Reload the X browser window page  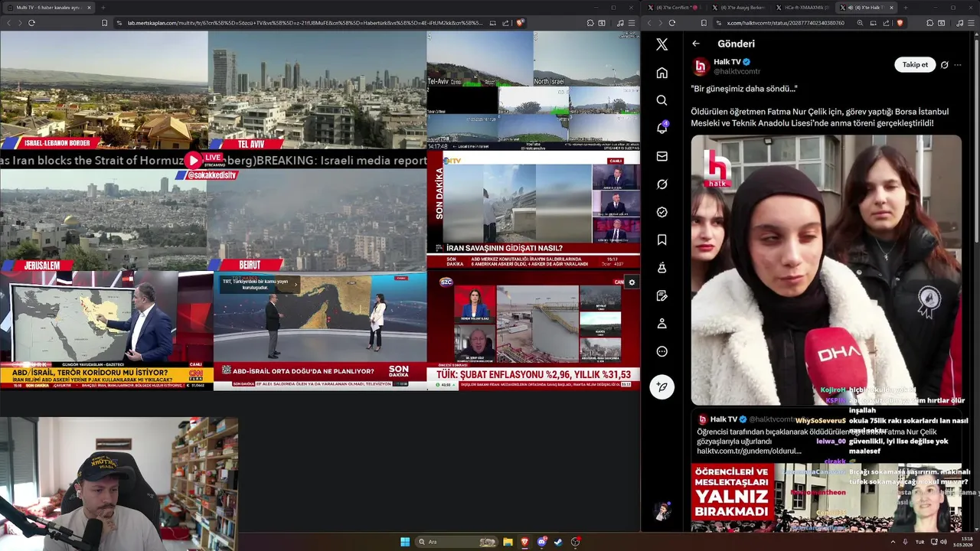pyautogui.click(x=673, y=23)
